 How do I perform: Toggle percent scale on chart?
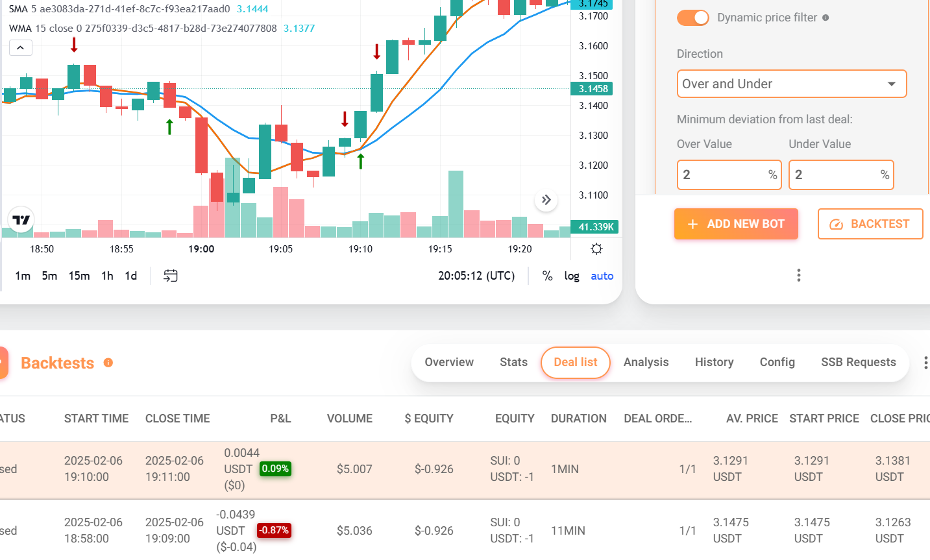pos(548,276)
